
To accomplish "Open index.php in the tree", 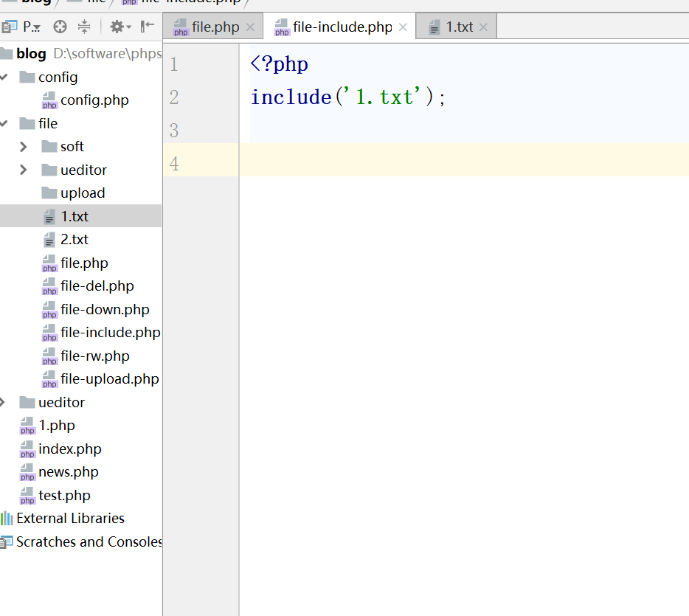I will (70, 449).
